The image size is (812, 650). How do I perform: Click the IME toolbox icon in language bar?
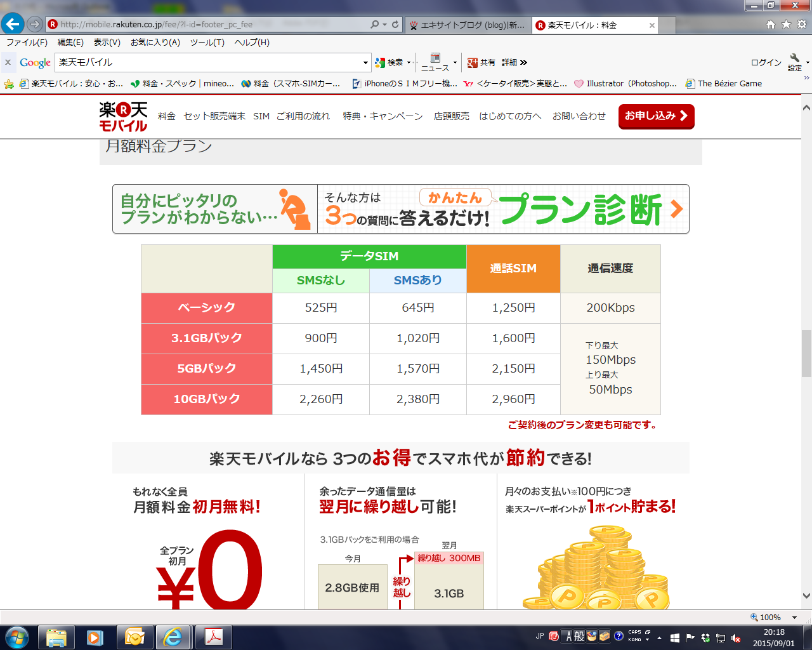[x=605, y=636]
